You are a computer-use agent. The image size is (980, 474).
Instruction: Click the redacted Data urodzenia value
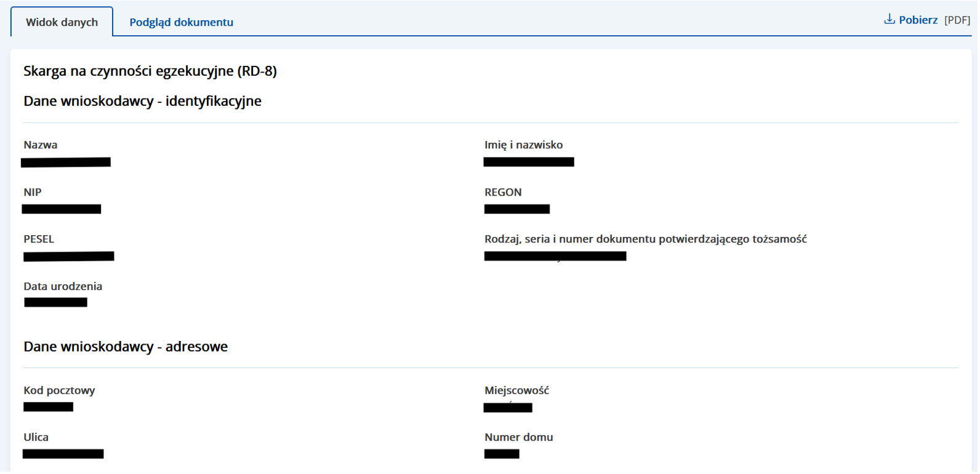(x=56, y=302)
